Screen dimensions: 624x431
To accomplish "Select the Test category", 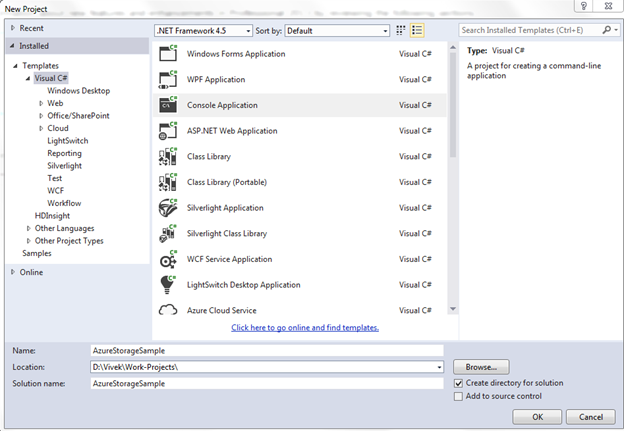I will [x=55, y=178].
